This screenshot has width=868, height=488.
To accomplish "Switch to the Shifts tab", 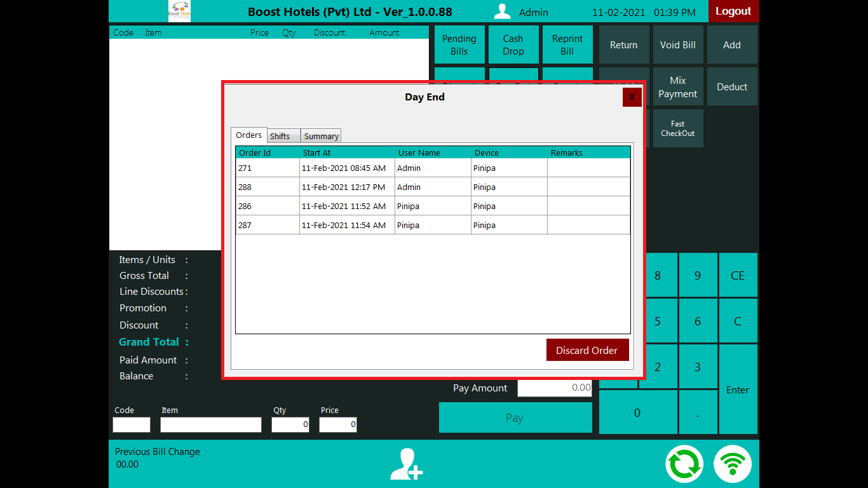I will tap(280, 136).
